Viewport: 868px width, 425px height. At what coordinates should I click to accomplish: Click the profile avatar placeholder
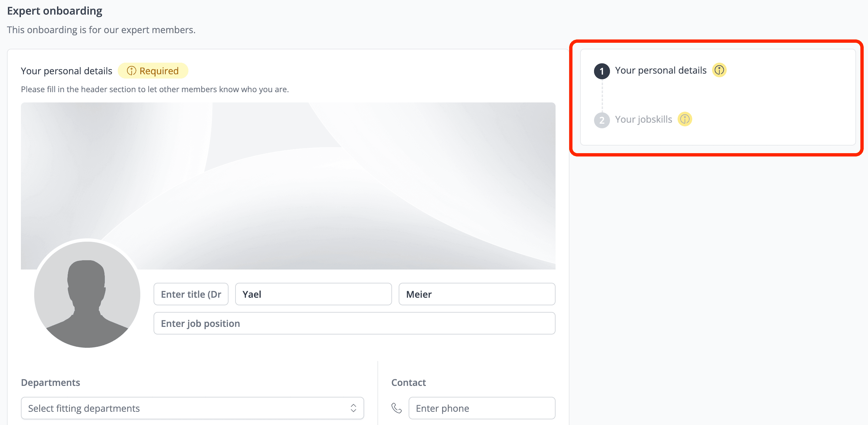click(x=87, y=294)
